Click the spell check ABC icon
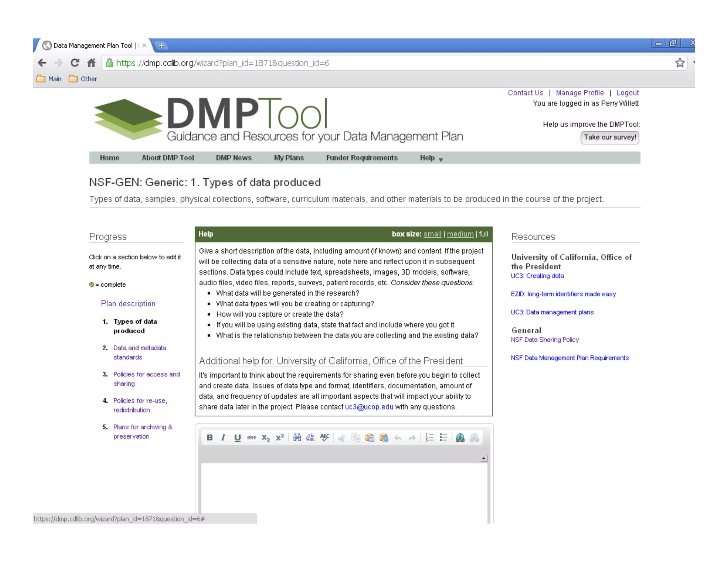 click(x=325, y=438)
